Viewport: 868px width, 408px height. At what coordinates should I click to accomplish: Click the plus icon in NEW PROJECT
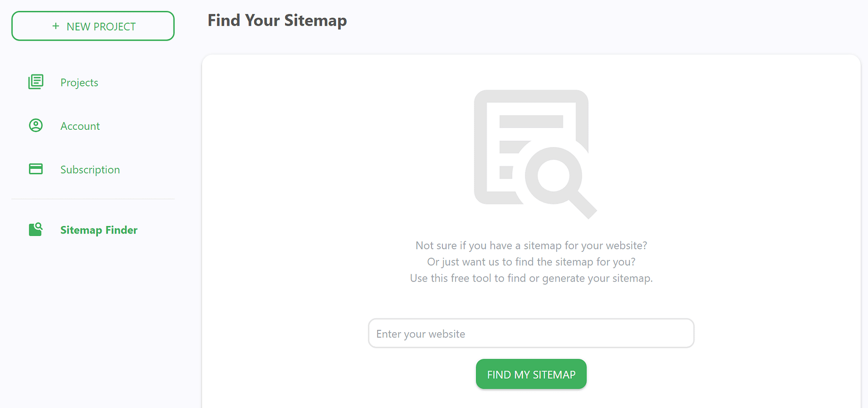pos(55,26)
